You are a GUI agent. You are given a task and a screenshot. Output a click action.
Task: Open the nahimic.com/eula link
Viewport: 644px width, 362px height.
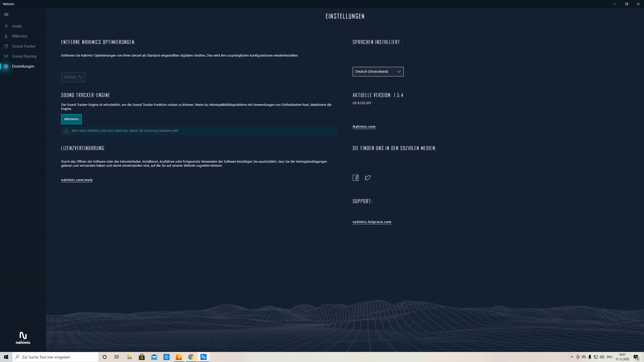point(77,180)
